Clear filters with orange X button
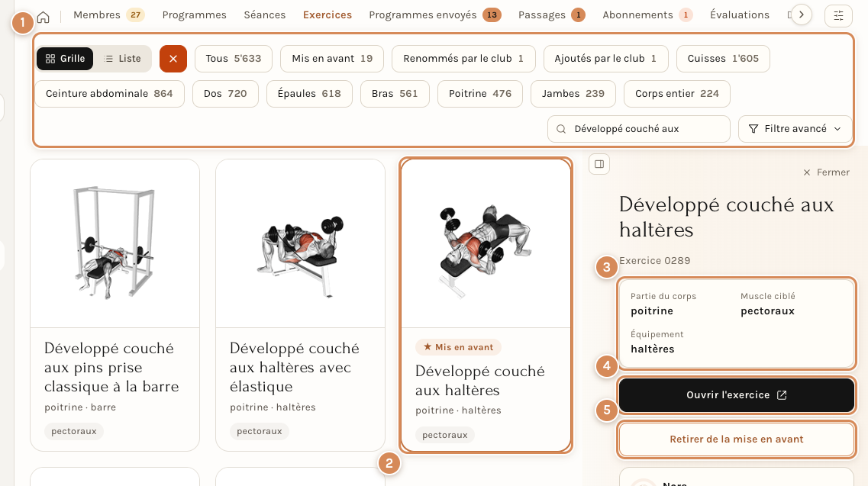Image resolution: width=868 pixels, height=486 pixels. click(173, 59)
